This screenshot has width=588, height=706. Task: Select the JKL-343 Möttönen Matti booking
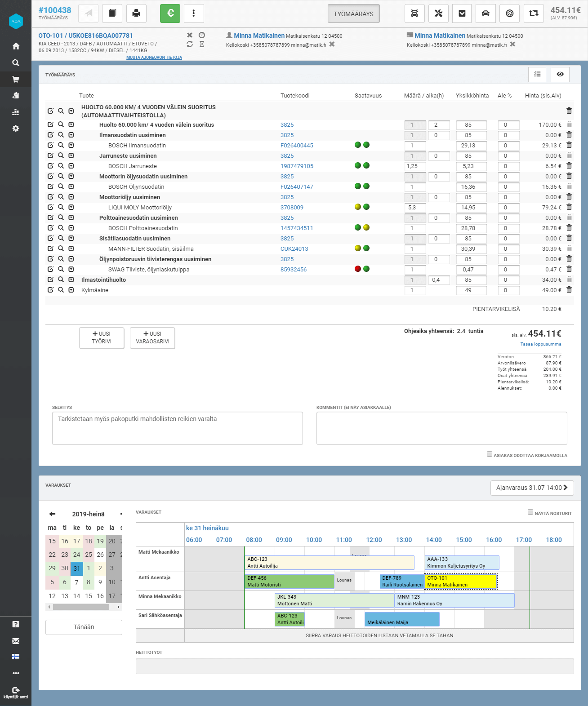(x=334, y=600)
